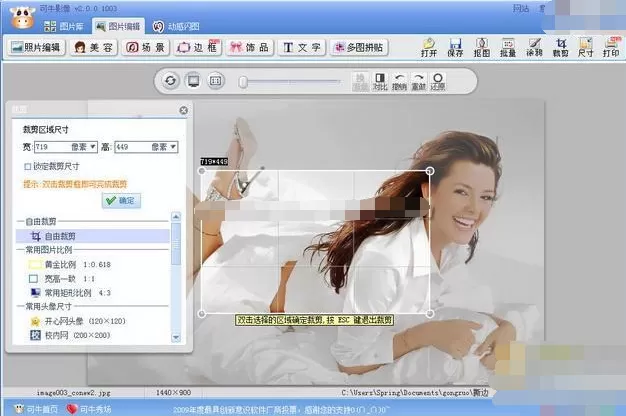
Task: Close the crop panel with X button
Action: pos(183,111)
